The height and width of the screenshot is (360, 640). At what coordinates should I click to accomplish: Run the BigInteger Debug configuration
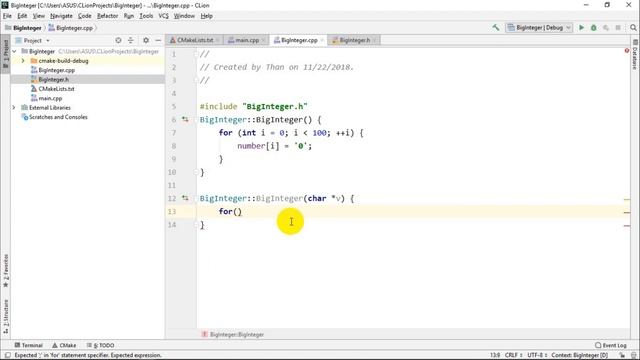(581, 28)
